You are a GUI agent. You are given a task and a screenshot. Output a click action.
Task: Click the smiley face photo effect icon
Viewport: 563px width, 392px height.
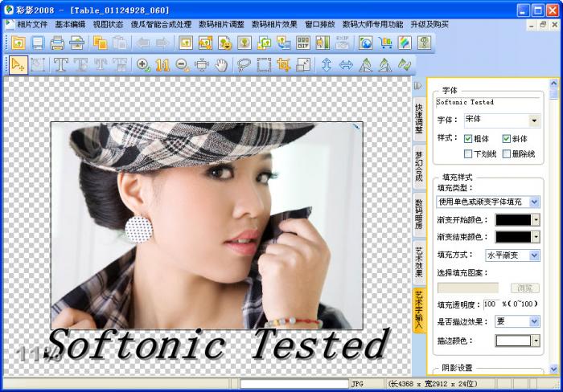225,43
